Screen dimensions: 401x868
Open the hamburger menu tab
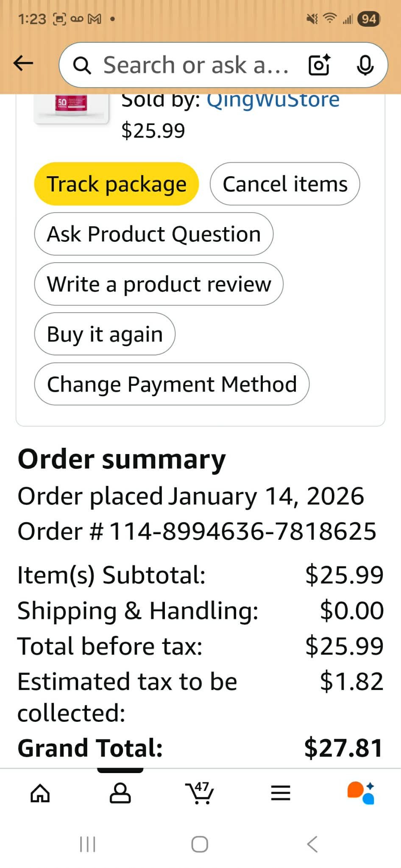click(x=281, y=793)
